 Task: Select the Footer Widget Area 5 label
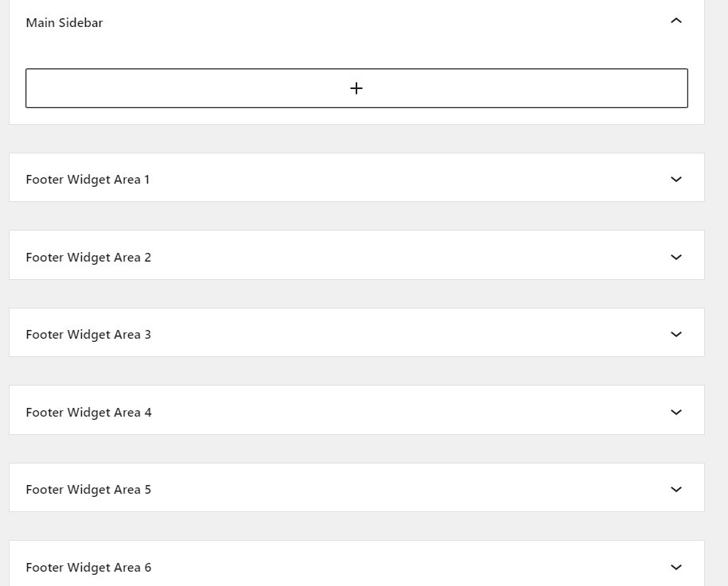pyautogui.click(x=88, y=490)
